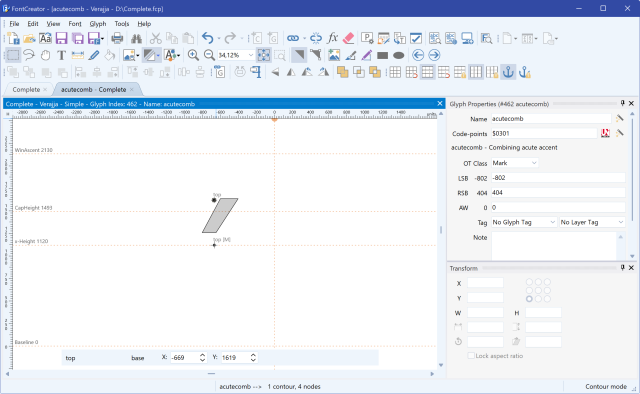Pin the Glyph Properties panel
Viewport: 640px width, 394px height.
tap(622, 103)
